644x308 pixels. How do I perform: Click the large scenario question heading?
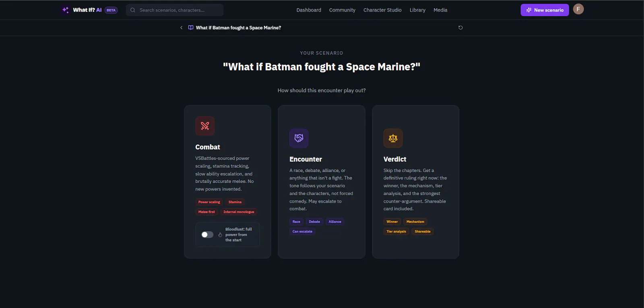click(322, 67)
